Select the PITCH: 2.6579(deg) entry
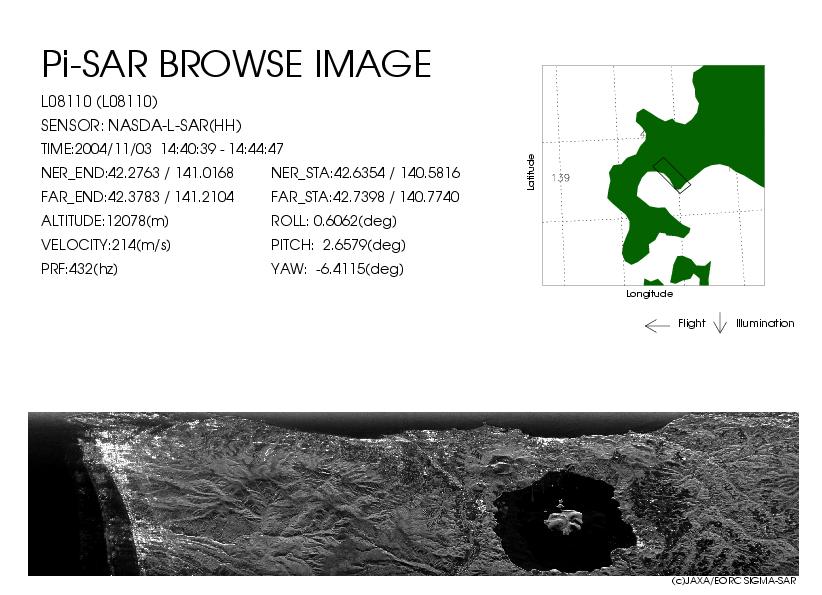 [x=339, y=245]
